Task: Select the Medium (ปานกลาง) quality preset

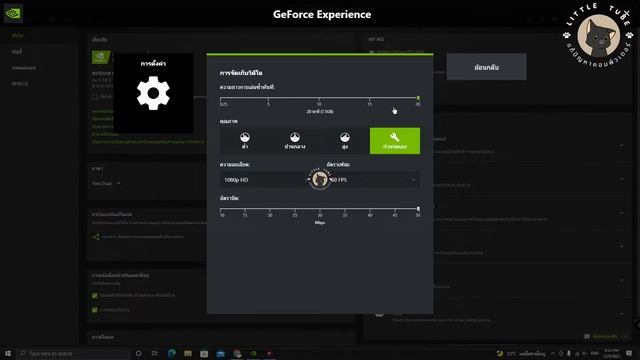Action: tap(295, 141)
